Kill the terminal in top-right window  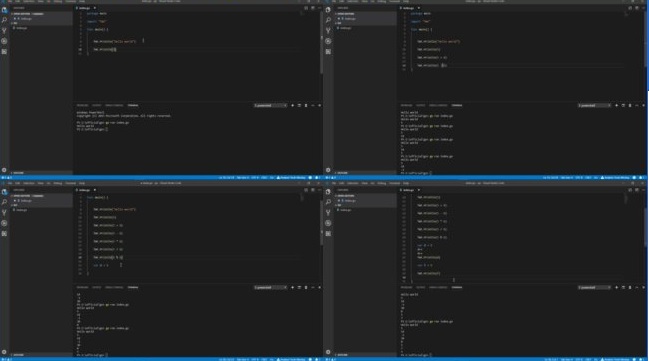[630, 106]
